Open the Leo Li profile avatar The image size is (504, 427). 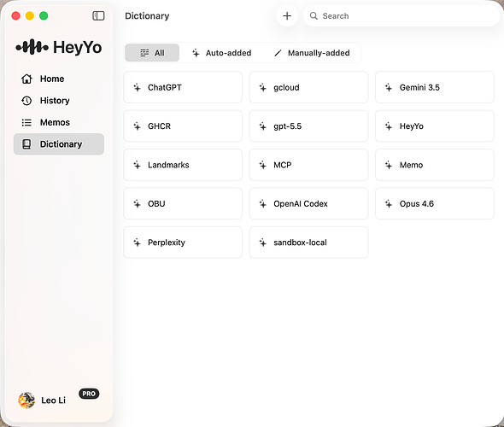pyautogui.click(x=26, y=401)
